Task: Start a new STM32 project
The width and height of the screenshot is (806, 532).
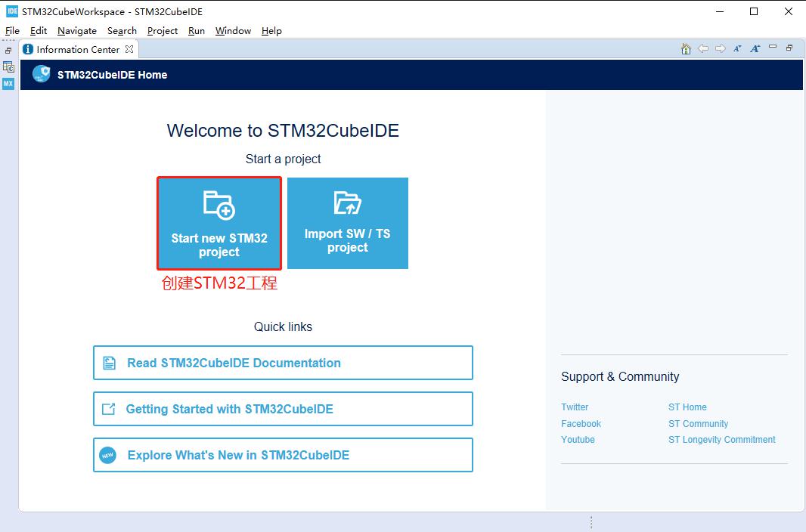Action: pos(219,224)
